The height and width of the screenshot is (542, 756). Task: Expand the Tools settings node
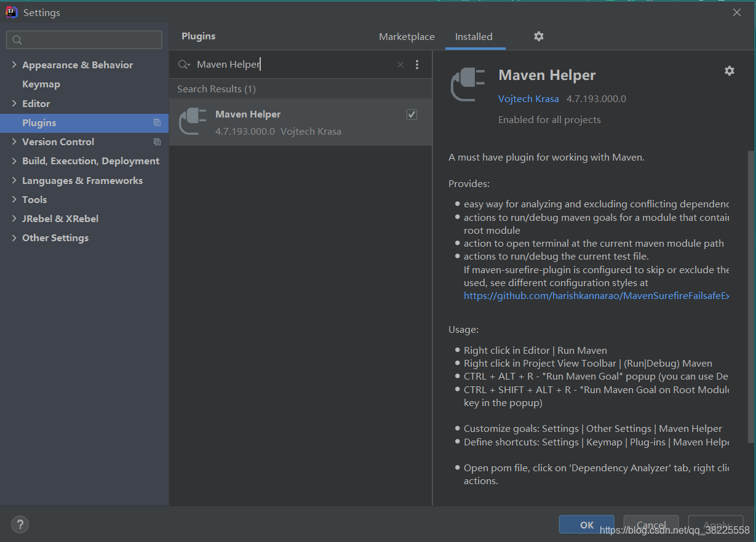[x=14, y=199]
